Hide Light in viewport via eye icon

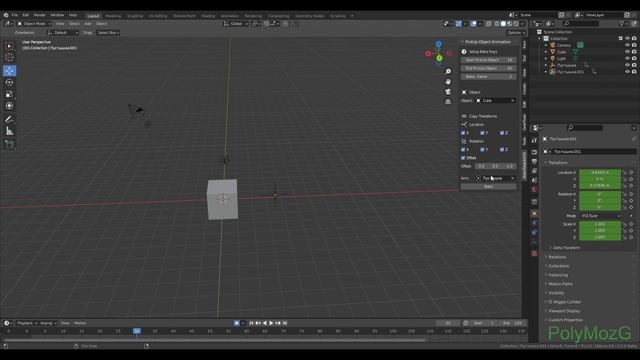[x=627, y=58]
